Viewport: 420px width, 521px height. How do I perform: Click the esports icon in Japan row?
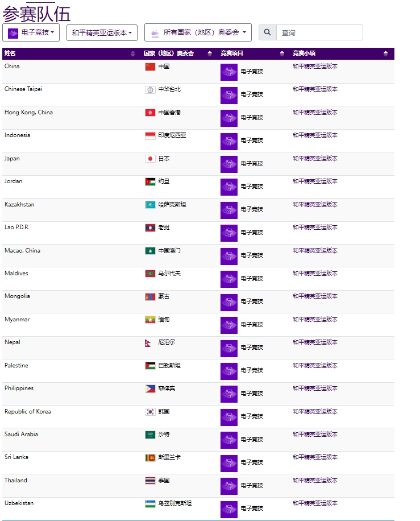click(x=229, y=164)
